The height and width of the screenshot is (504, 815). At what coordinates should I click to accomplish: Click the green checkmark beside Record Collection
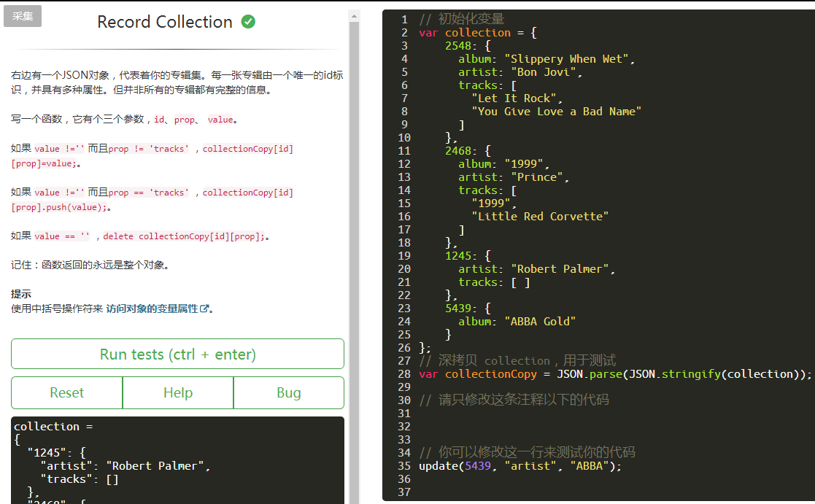[248, 22]
